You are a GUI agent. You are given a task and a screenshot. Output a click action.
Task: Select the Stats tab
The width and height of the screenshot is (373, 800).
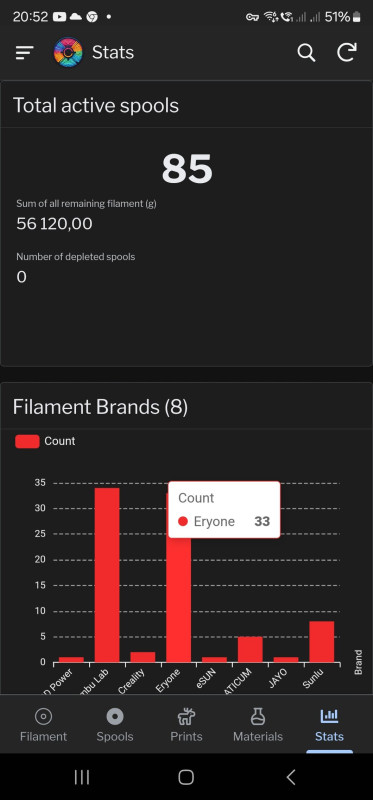[329, 724]
